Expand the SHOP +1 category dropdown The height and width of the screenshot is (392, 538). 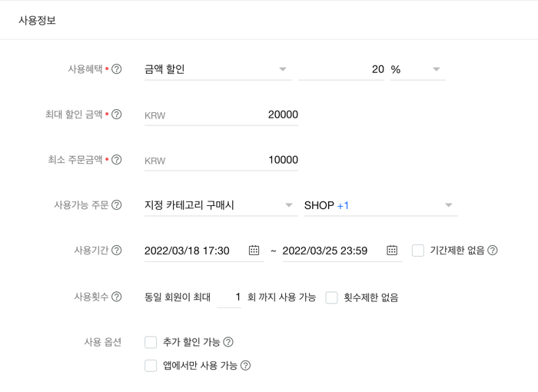point(381,205)
